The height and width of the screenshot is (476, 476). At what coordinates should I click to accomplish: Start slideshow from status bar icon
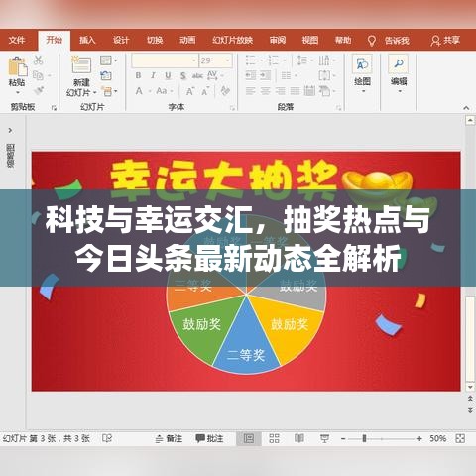(x=324, y=438)
